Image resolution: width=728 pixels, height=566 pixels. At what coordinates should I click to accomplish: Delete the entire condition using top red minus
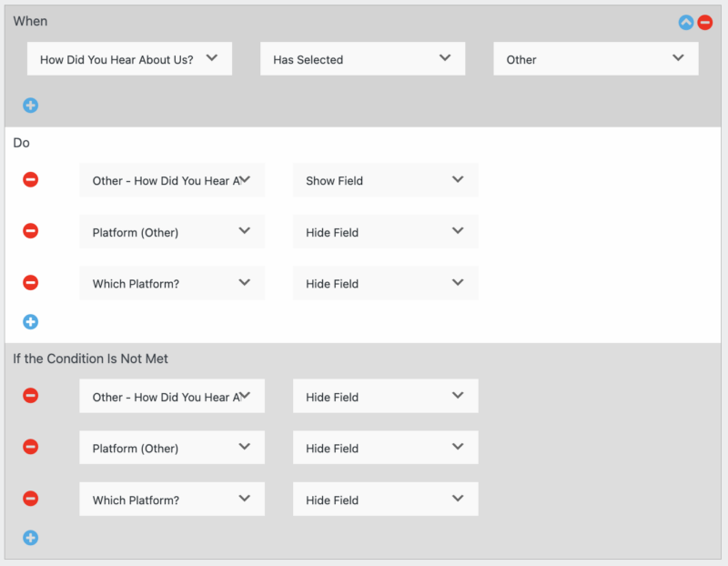tap(705, 22)
